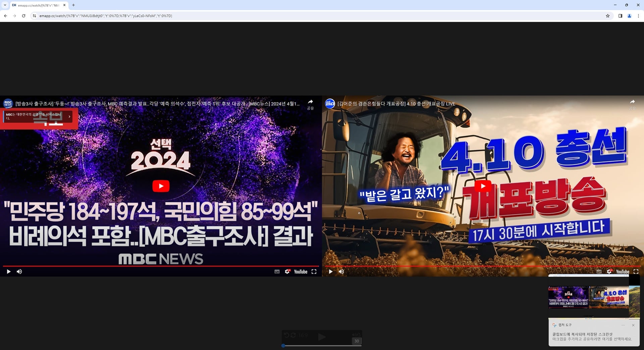Open settings gear on the 개표공장 video
The image size is (644, 350).
(x=609, y=272)
